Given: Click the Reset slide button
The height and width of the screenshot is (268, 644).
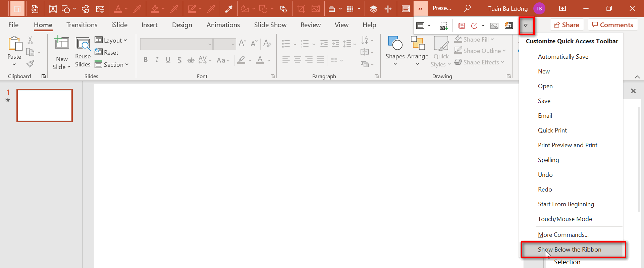Looking at the screenshot, I should click(107, 52).
